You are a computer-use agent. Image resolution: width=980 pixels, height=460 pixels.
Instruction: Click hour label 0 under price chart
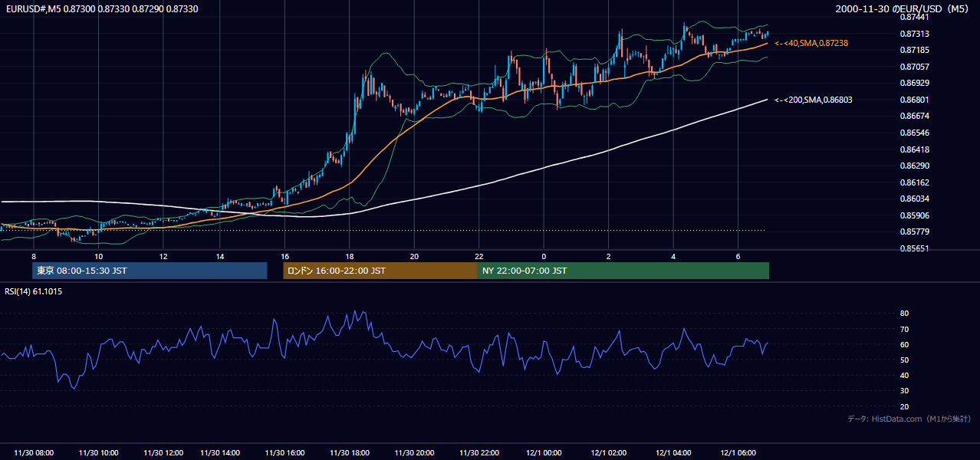[544, 256]
